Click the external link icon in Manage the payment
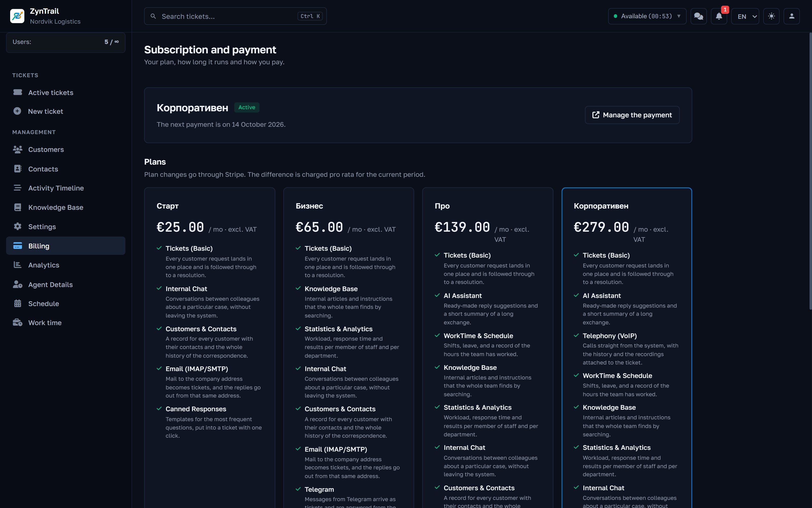 click(x=596, y=115)
